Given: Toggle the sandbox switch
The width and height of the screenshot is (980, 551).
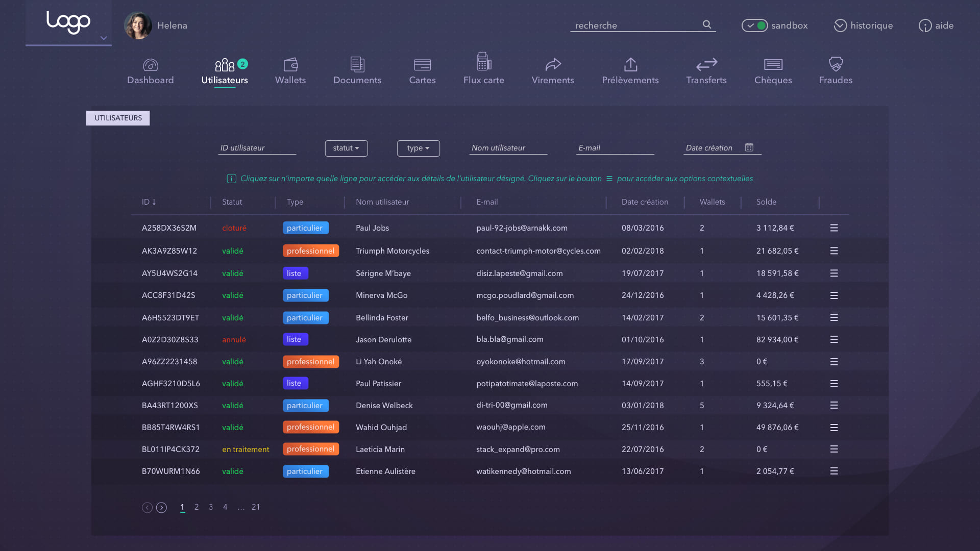Looking at the screenshot, I should (x=754, y=26).
